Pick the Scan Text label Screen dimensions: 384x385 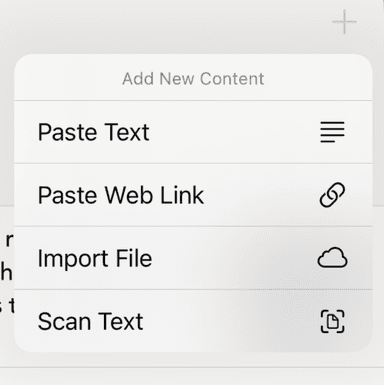(91, 321)
